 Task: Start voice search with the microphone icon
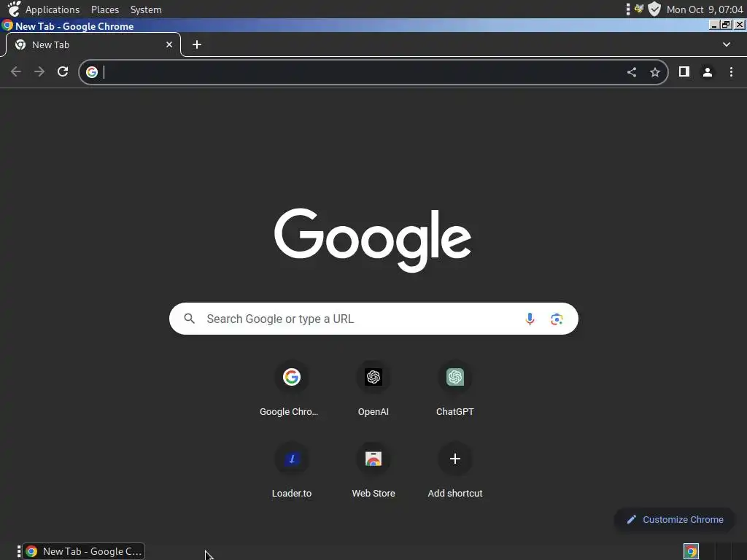(530, 319)
